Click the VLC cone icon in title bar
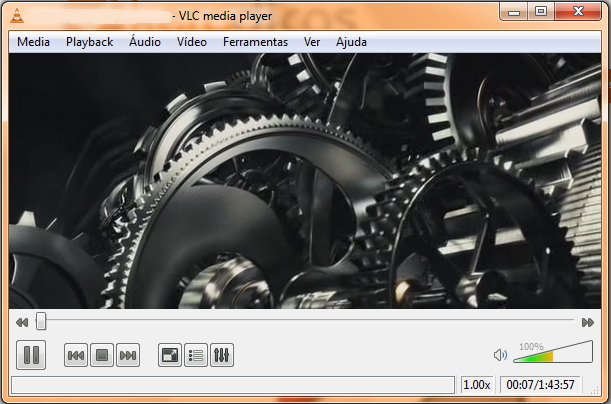The image size is (611, 404). coord(17,16)
